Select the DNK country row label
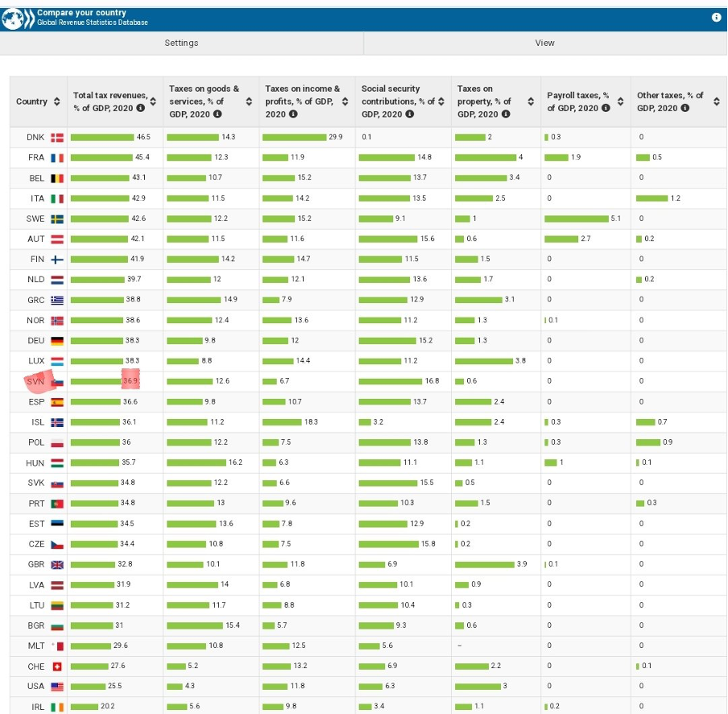 click(x=35, y=137)
